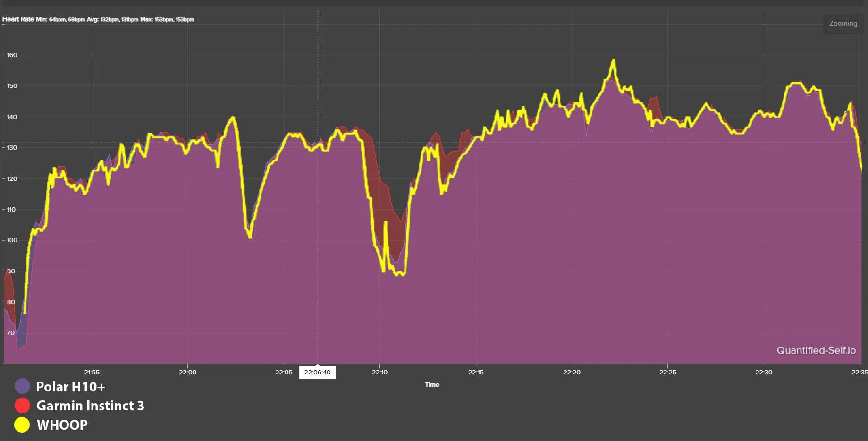Select the 22:20 time axis tick
The image size is (868, 441).
click(x=572, y=373)
